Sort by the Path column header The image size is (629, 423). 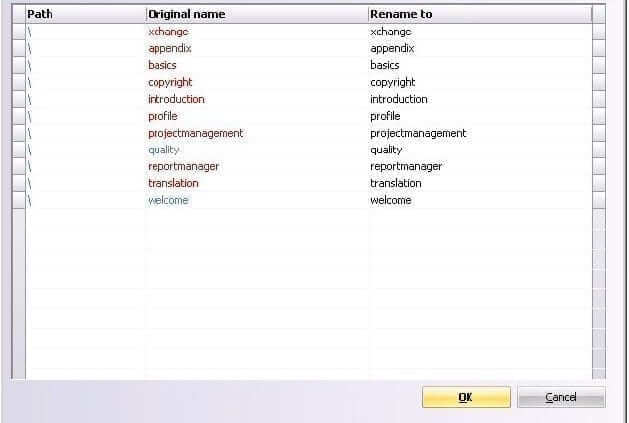[x=85, y=14]
